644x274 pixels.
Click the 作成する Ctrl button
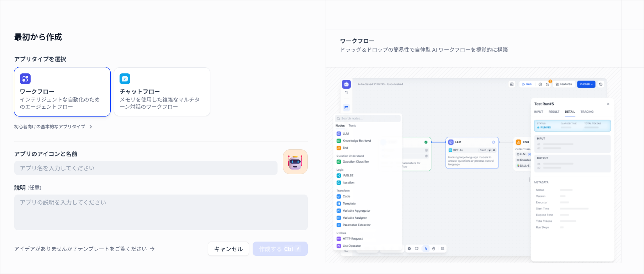pyautogui.click(x=280, y=249)
